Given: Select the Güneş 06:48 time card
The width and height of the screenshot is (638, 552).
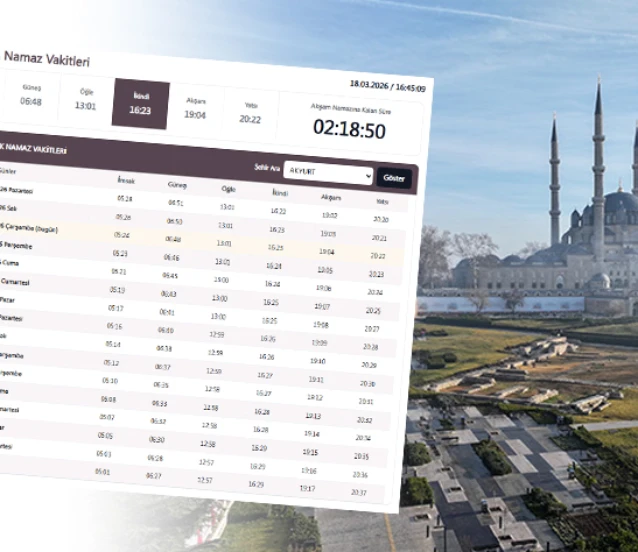Looking at the screenshot, I should click(x=31, y=96).
